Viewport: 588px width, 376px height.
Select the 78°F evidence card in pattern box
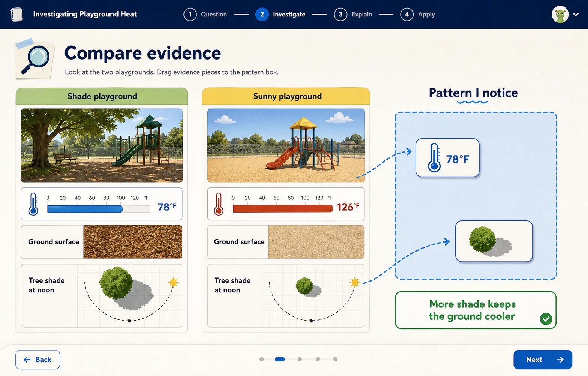(x=447, y=158)
